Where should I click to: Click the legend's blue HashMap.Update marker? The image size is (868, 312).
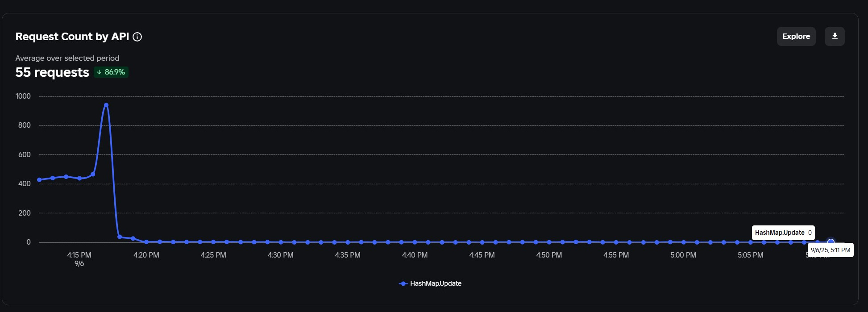[x=403, y=283]
